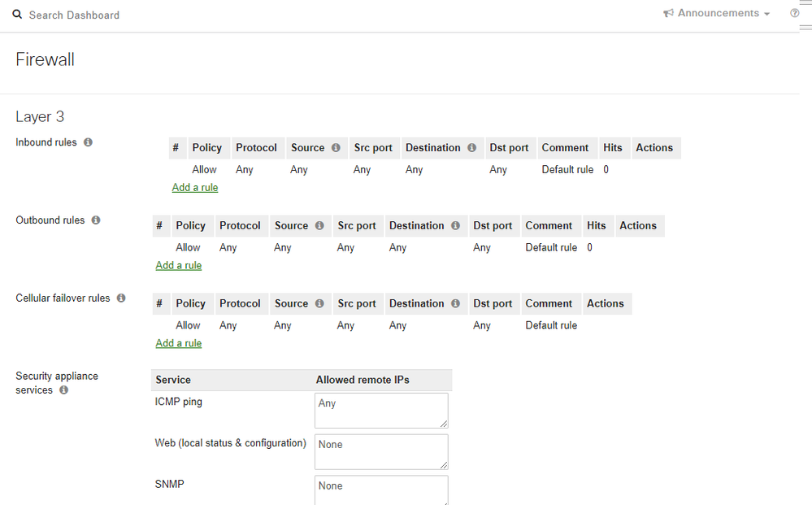Click info icon beside Outbound rules
Image resolution: width=812 pixels, height=505 pixels.
tap(96, 220)
